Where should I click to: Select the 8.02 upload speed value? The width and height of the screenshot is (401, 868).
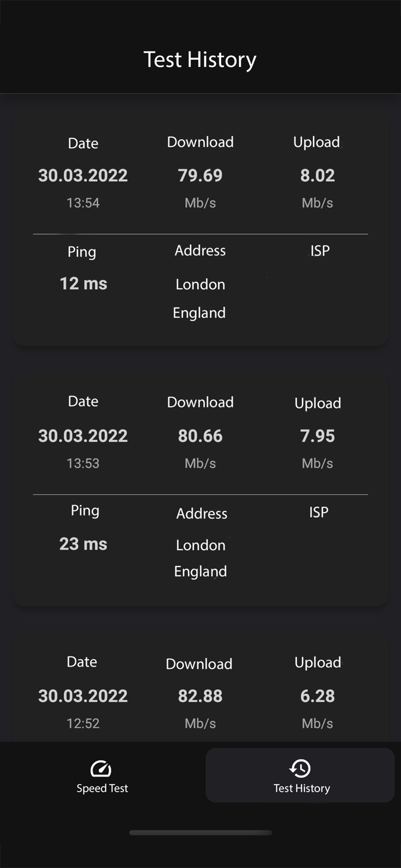[x=317, y=175]
